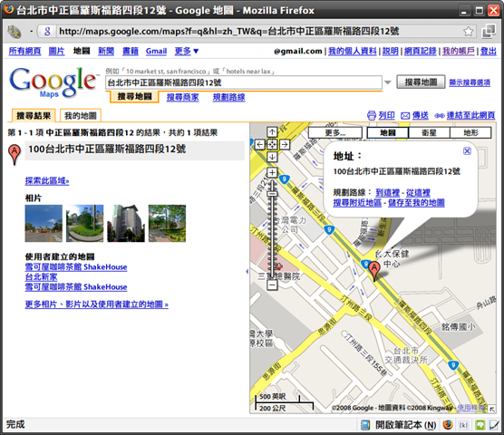Open the 更多 dropdown in top navigation

coord(187,51)
